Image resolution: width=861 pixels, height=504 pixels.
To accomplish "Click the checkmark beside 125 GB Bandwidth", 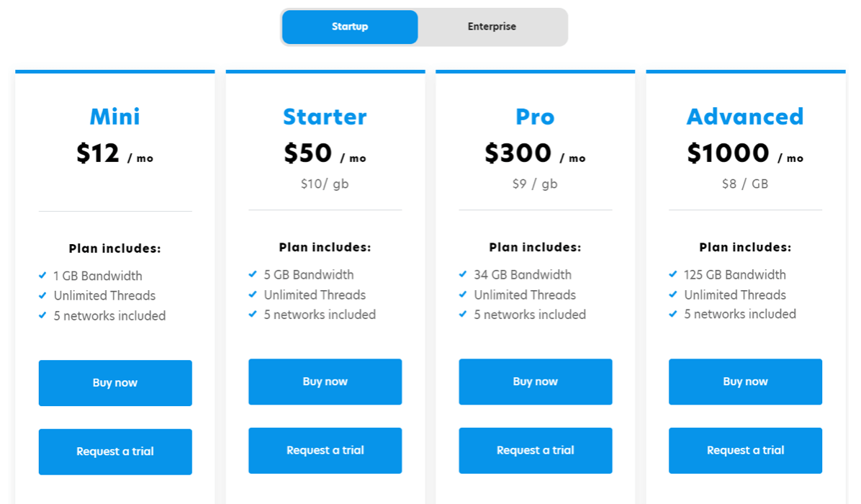I will [x=673, y=274].
